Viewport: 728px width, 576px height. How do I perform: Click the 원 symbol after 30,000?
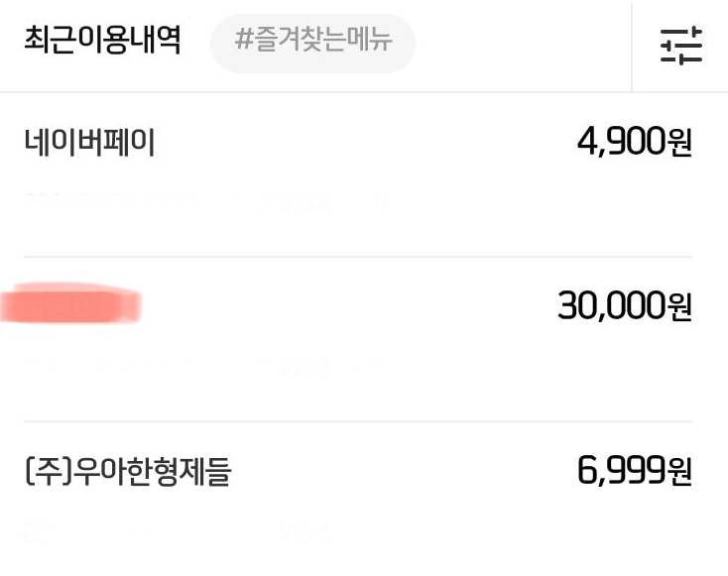point(680,307)
